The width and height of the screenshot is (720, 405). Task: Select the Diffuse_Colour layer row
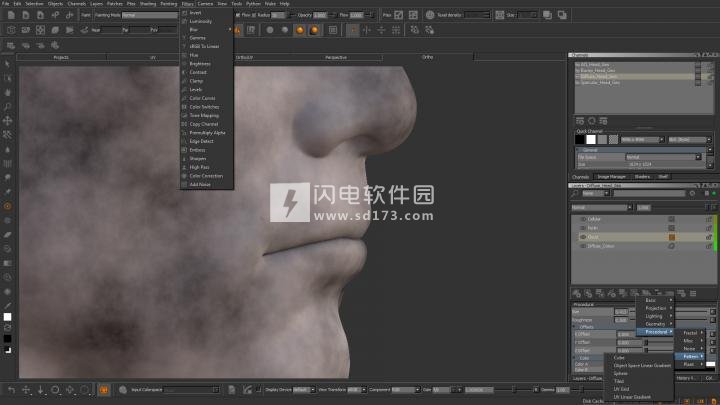click(643, 246)
